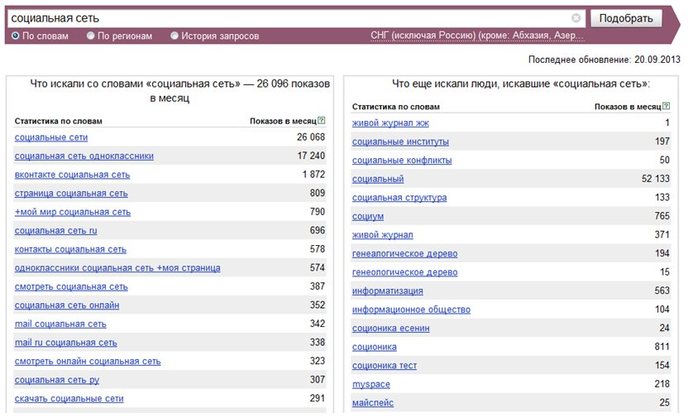The height and width of the screenshot is (418, 688).
Task: Open the генеалогическое дерево link
Action: pyautogui.click(x=405, y=254)
